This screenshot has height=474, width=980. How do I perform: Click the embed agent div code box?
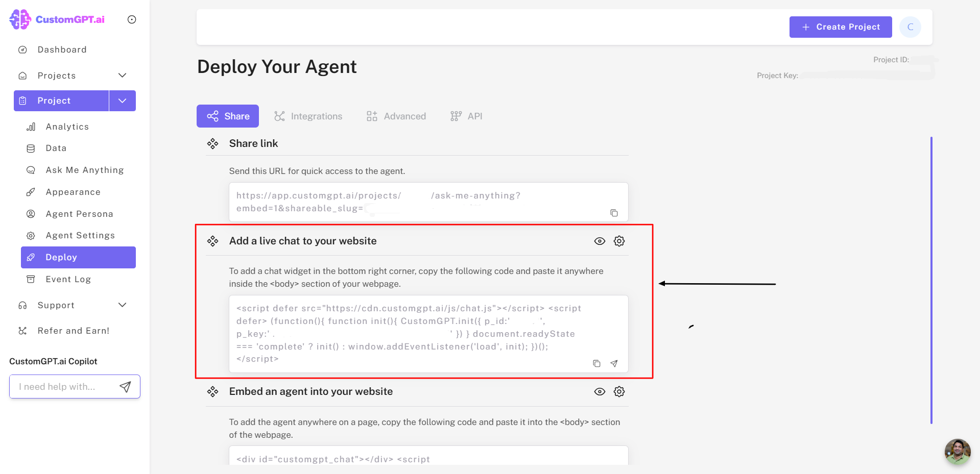pyautogui.click(x=428, y=456)
